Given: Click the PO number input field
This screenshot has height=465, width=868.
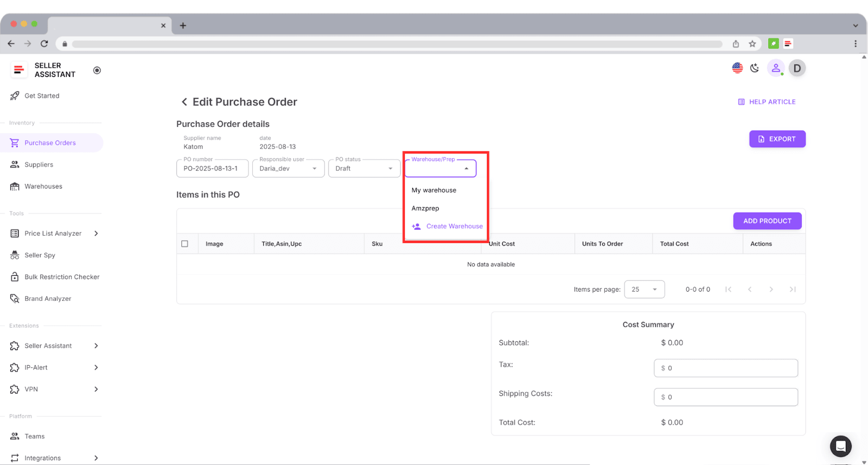Looking at the screenshot, I should coord(213,169).
